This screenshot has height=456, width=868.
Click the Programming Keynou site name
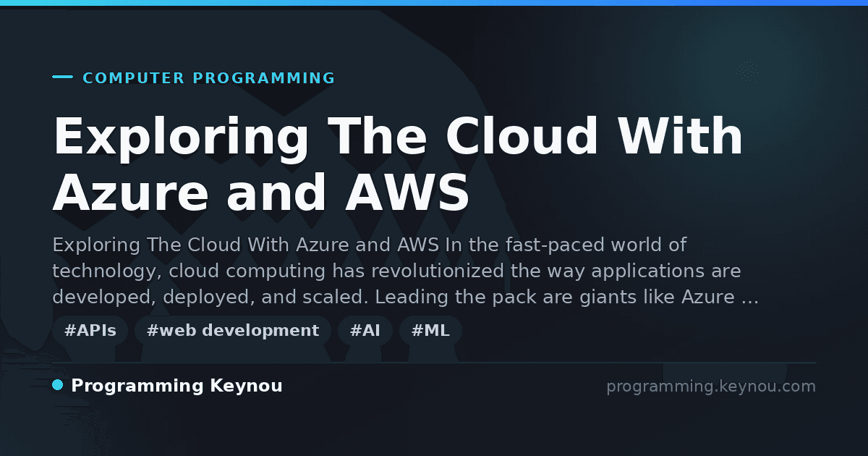(x=176, y=386)
